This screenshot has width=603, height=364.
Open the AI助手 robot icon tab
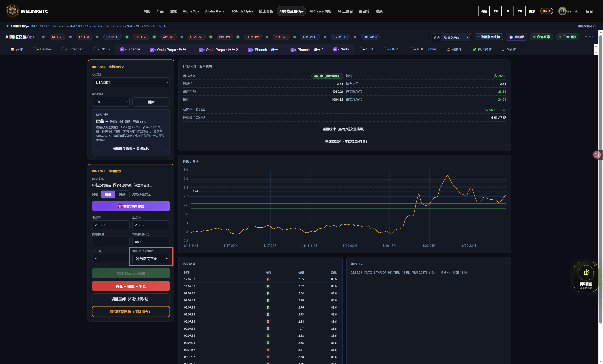448,50
